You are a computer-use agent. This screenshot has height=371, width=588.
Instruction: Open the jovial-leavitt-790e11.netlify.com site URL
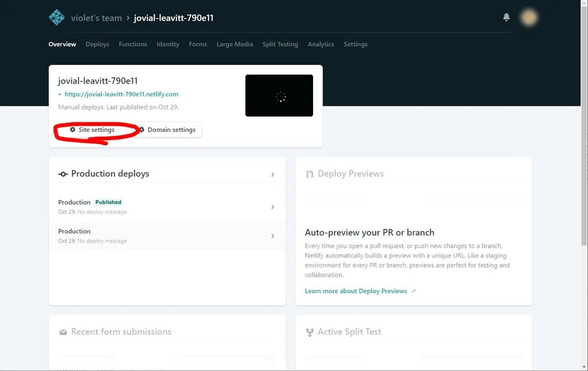click(122, 94)
